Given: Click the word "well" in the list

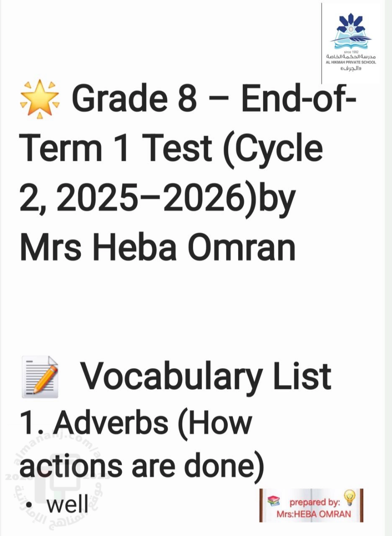Looking at the screenshot, I should click(67, 505).
